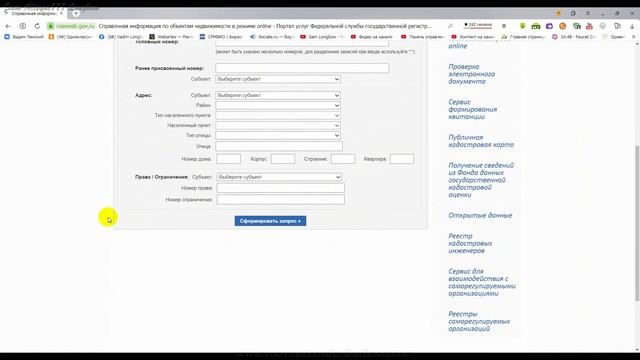Image resolution: width=640 pixels, height=360 pixels.
Task: Open the Реестры саморегулируемых организаций link
Action: click(479, 321)
